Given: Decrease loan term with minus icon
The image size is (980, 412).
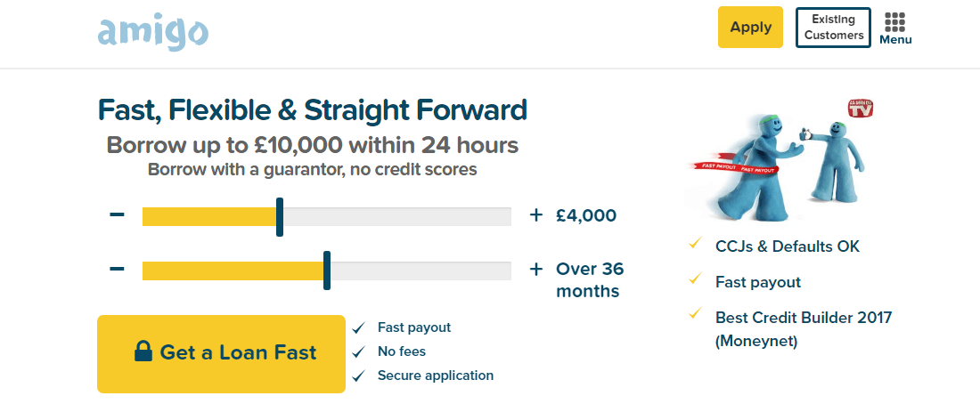Looking at the screenshot, I should 117,269.
